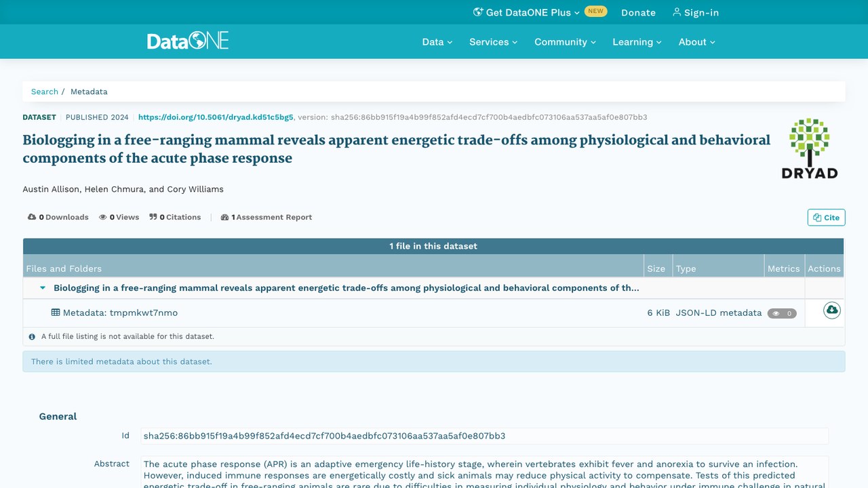
Task: Expand the Learning menu
Action: point(637,41)
